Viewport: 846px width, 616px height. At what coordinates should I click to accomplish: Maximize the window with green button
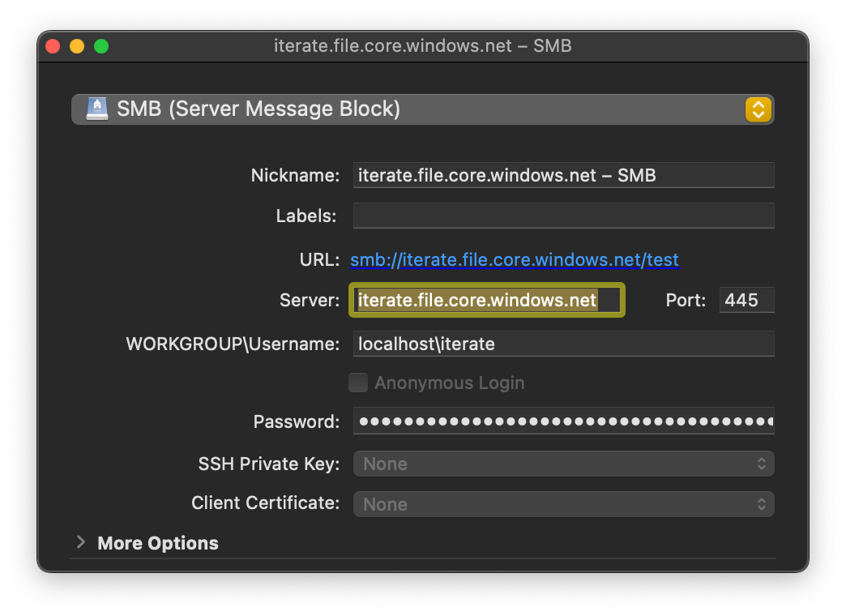(x=101, y=46)
